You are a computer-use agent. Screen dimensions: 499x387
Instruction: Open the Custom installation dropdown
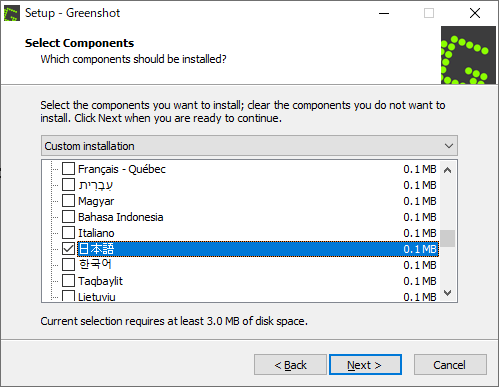(x=249, y=146)
